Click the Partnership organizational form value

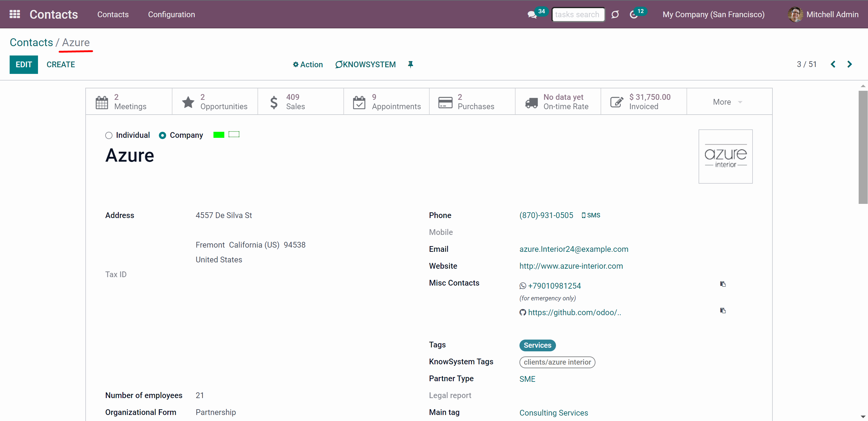pyautogui.click(x=216, y=412)
